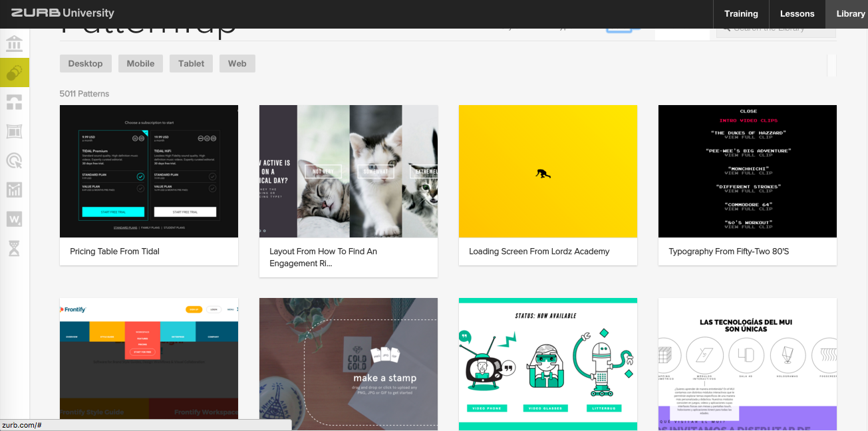868x431 pixels.
Task: Open the W document icon in sidebar
Action: click(x=14, y=219)
